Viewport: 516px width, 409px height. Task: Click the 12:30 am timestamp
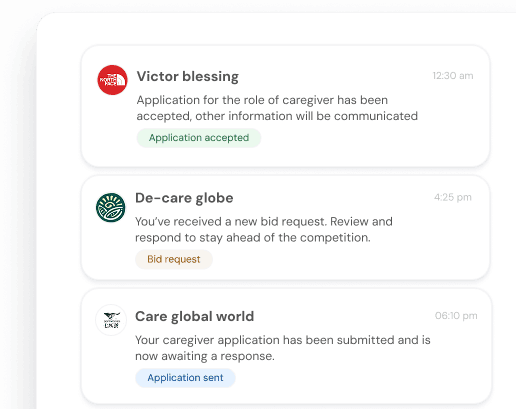point(453,76)
